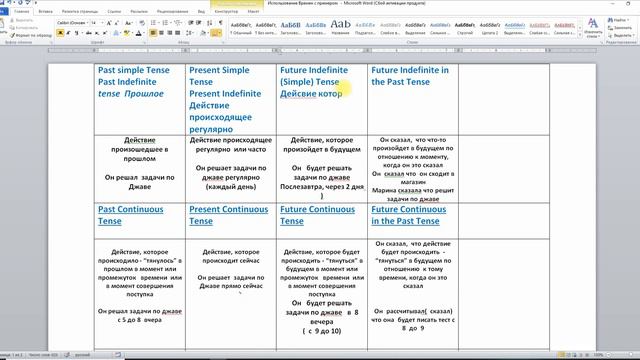
Task: Click the Change Styles icon
Action: 593,27
